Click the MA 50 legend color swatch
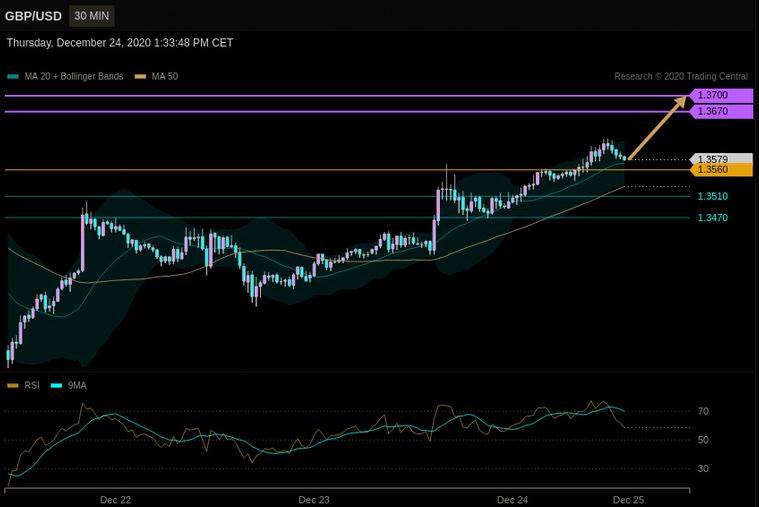 coord(140,77)
